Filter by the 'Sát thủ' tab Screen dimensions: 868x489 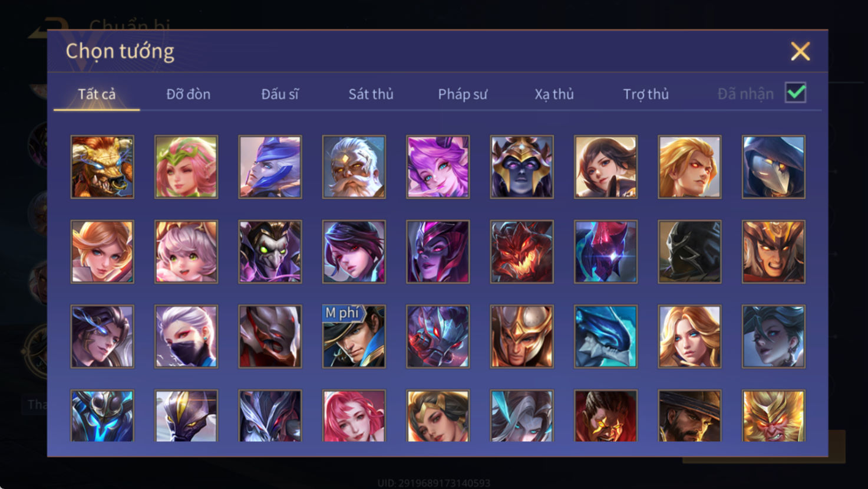(x=371, y=94)
